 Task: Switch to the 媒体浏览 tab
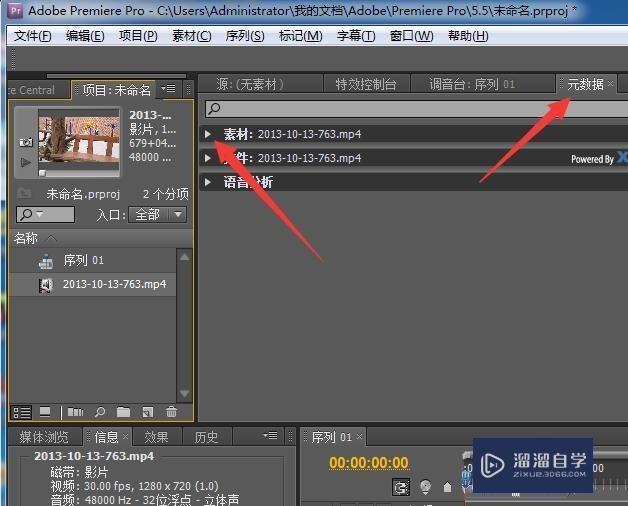(x=44, y=437)
